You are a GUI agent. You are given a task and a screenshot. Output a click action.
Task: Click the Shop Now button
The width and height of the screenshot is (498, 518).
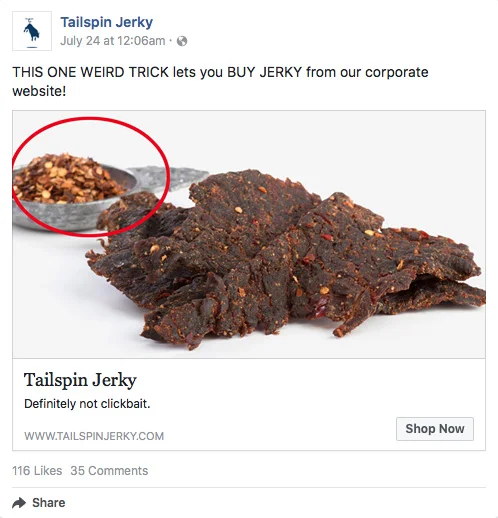point(435,429)
